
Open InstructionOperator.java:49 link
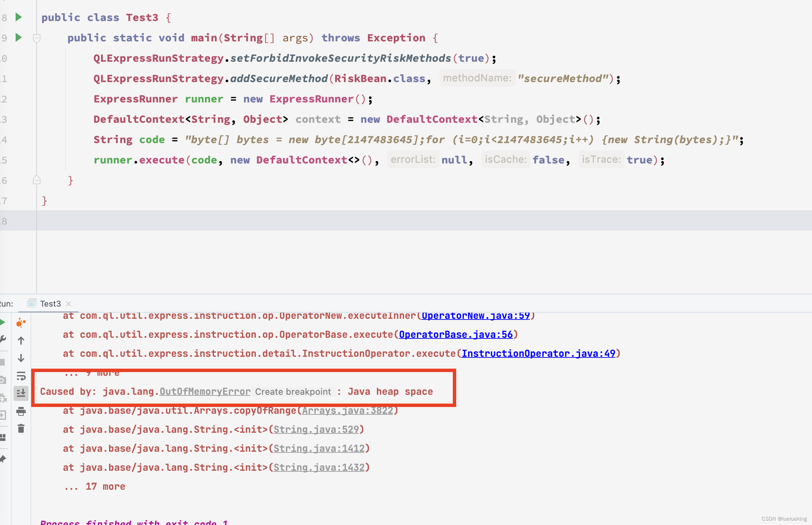(538, 353)
